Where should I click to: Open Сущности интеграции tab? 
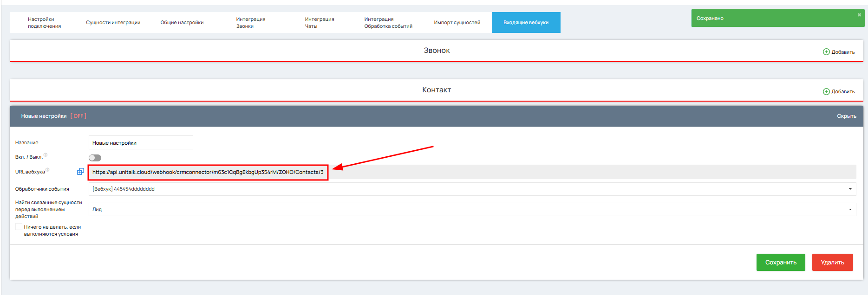tap(113, 22)
